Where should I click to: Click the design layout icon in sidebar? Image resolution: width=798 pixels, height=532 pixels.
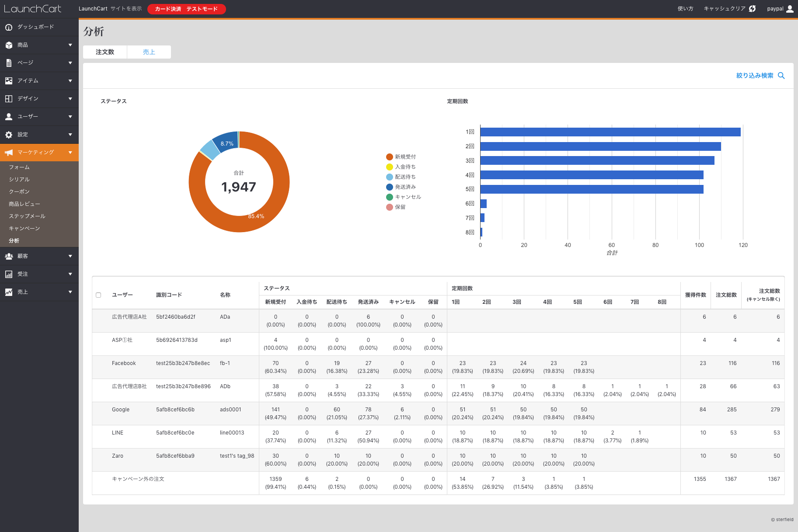[x=9, y=99]
